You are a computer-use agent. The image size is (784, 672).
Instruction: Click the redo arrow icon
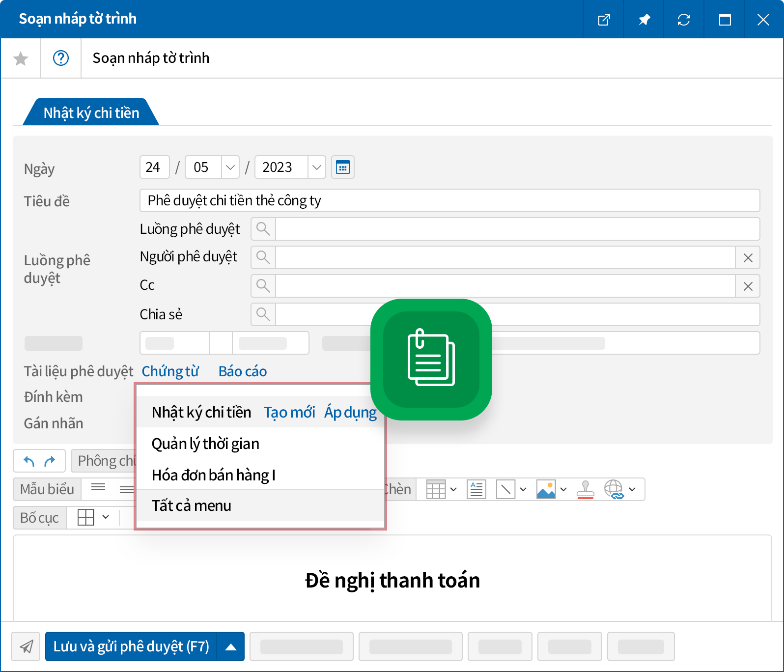pos(50,461)
